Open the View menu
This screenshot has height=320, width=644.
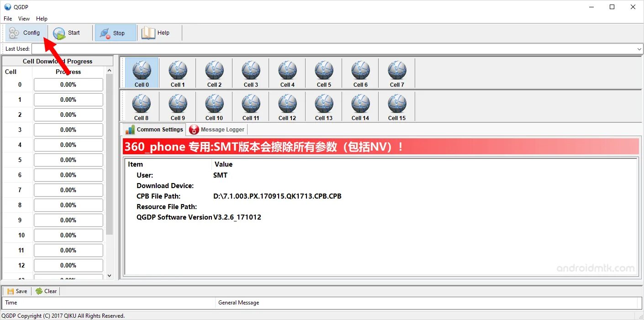tap(24, 18)
